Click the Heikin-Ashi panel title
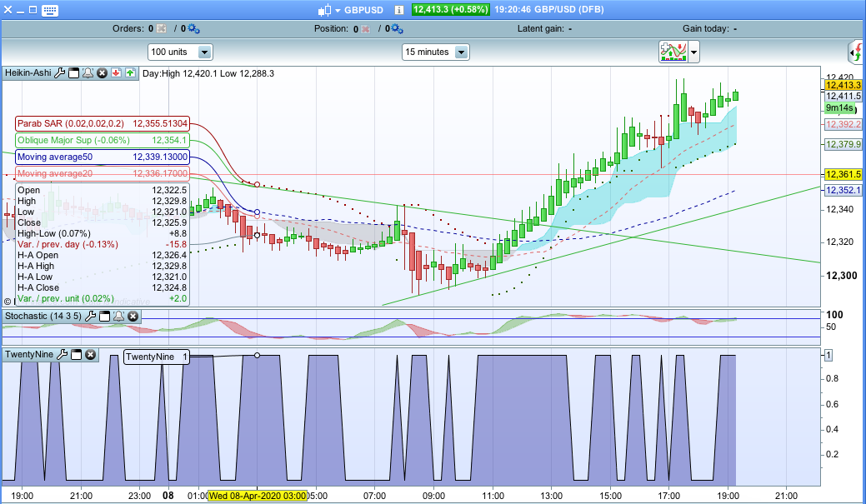 28,72
